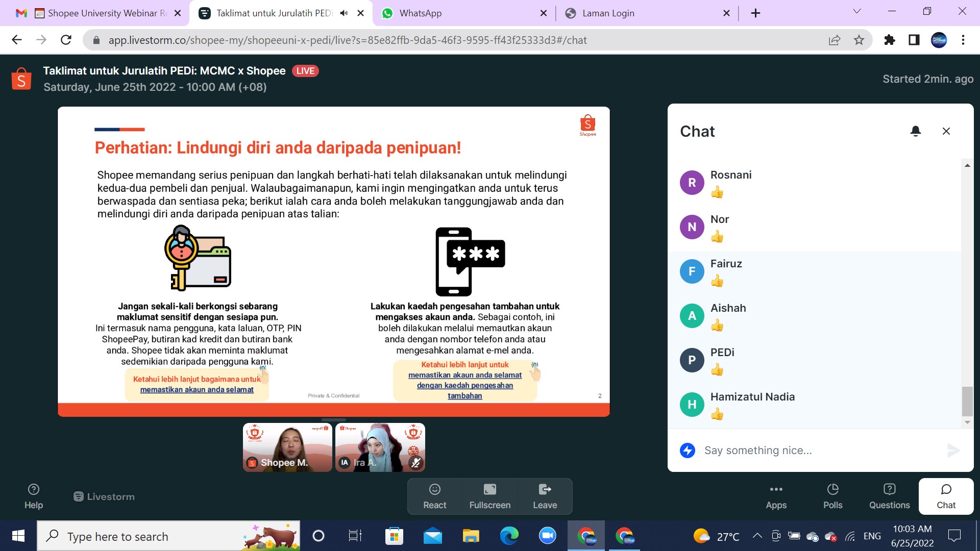Click the Shopee logo in webinar header
The height and width of the screenshot is (551, 980).
click(x=21, y=79)
